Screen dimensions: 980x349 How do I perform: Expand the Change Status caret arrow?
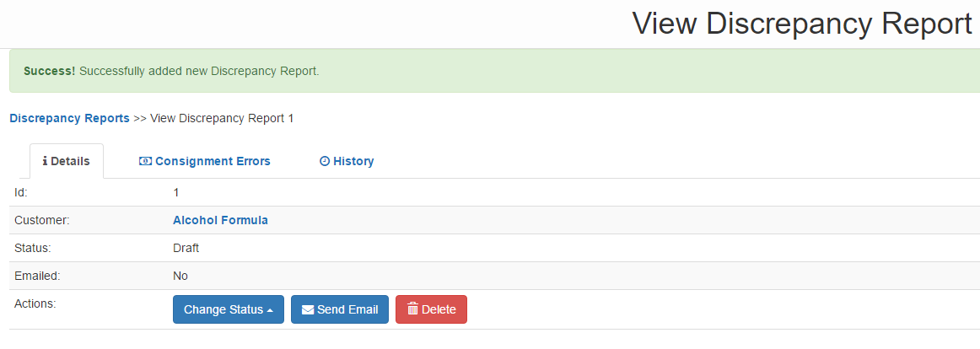tap(270, 310)
